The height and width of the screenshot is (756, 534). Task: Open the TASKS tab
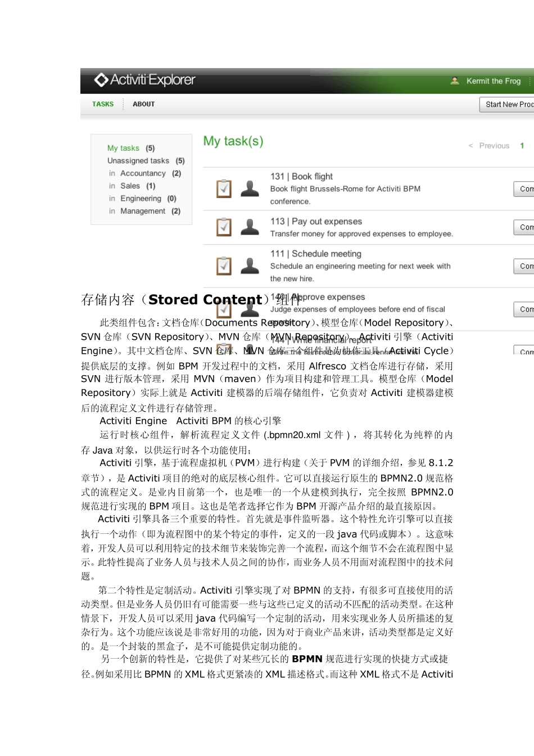pyautogui.click(x=103, y=104)
